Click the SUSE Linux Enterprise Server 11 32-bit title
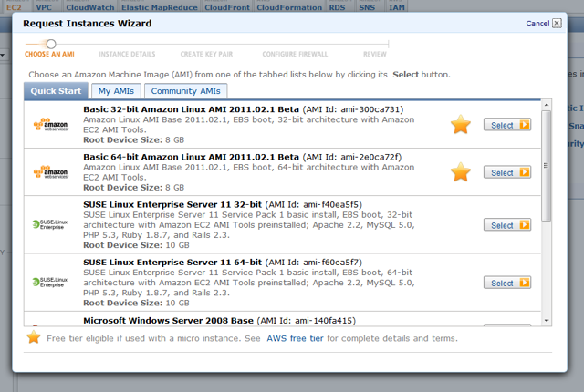Image resolution: width=584 pixels, height=392 pixels. click(x=172, y=204)
